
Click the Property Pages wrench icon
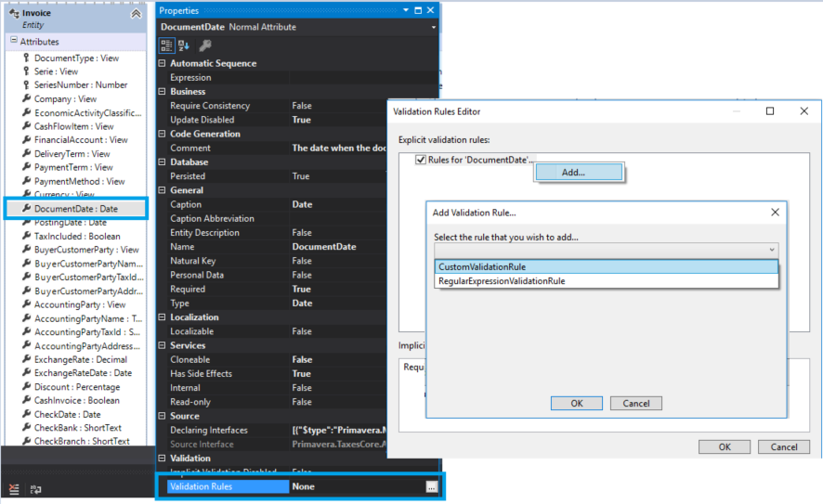tap(204, 45)
